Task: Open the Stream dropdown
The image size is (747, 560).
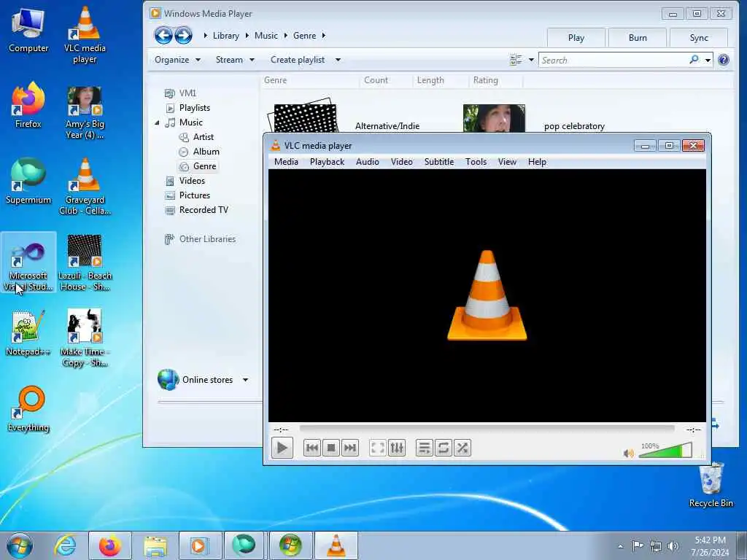Action: (235, 60)
